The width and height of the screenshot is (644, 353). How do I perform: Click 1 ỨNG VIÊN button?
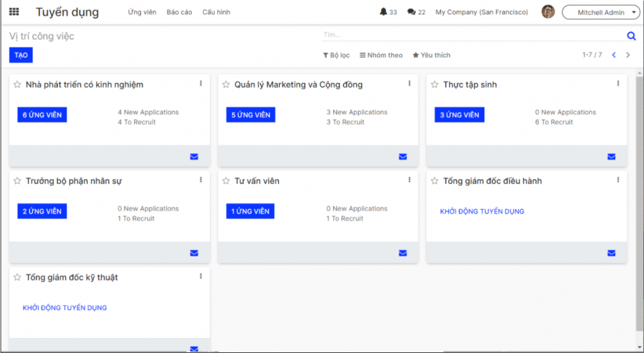pos(250,211)
